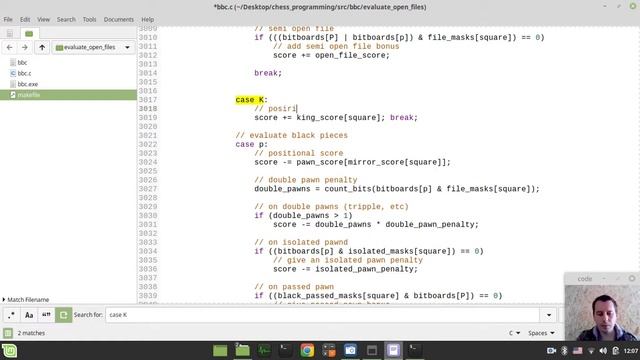Select bbc.exe in the file browser
Image resolution: width=640 pixels, height=360 pixels.
pyautogui.click(x=27, y=84)
